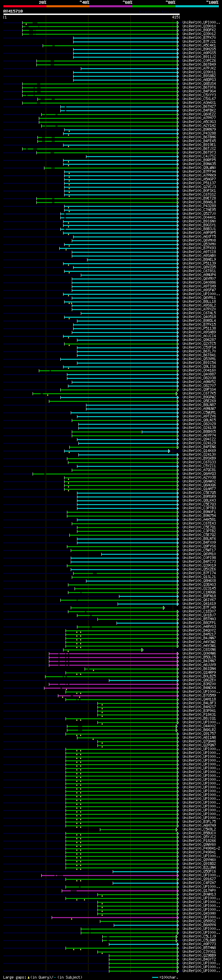Click the orange ~40% identity legend bar
The height and width of the screenshot is (980, 222).
click(68, 6)
